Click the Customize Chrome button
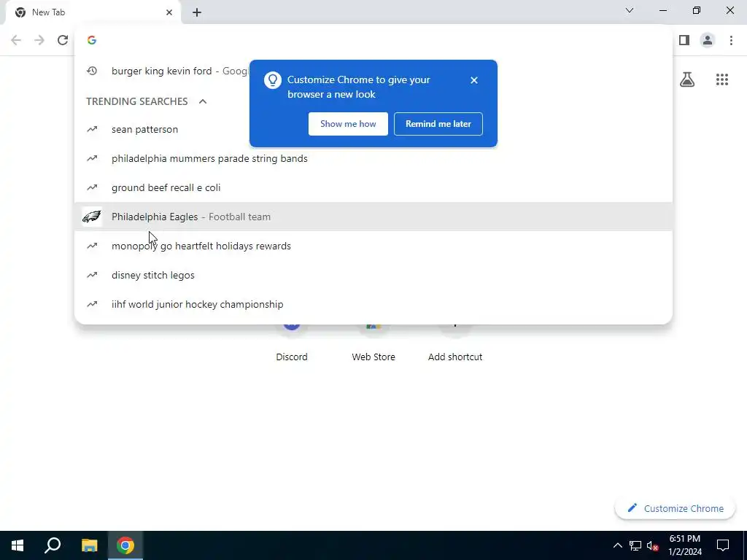Screen dimensions: 747x560 pyautogui.click(x=675, y=508)
